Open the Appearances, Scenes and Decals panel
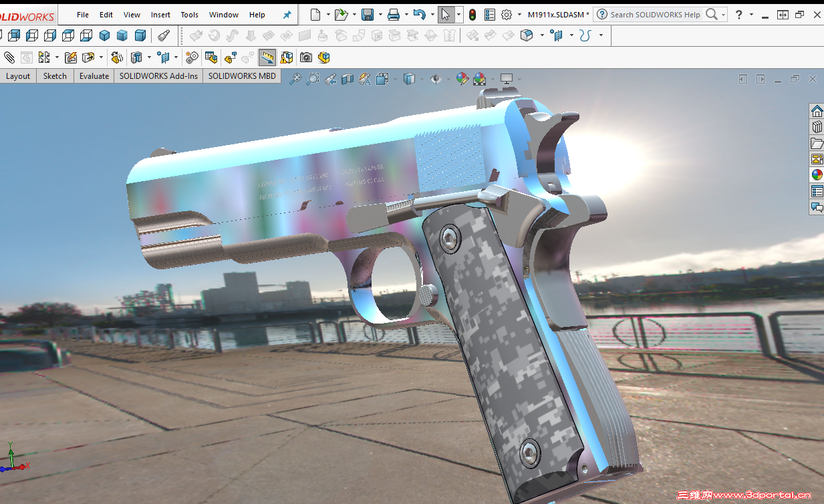Screen dimensions: 824x504 coord(817,175)
